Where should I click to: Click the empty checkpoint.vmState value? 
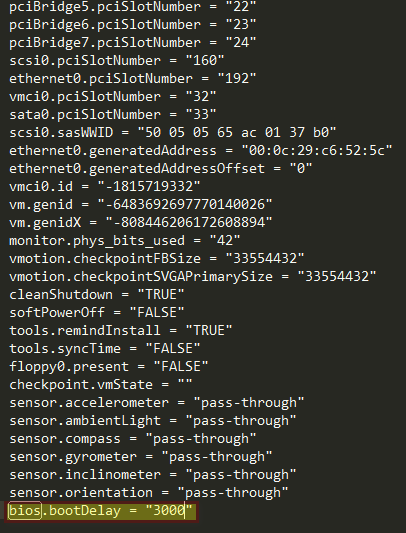point(185,385)
